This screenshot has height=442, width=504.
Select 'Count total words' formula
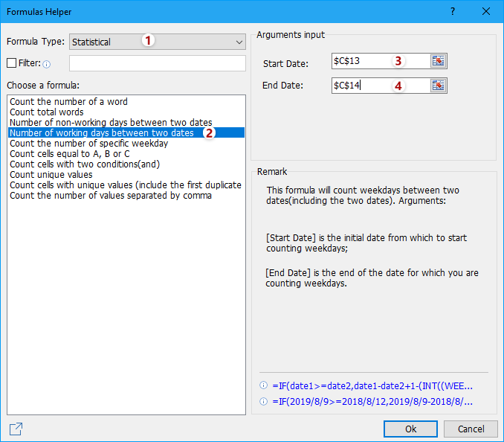48,112
